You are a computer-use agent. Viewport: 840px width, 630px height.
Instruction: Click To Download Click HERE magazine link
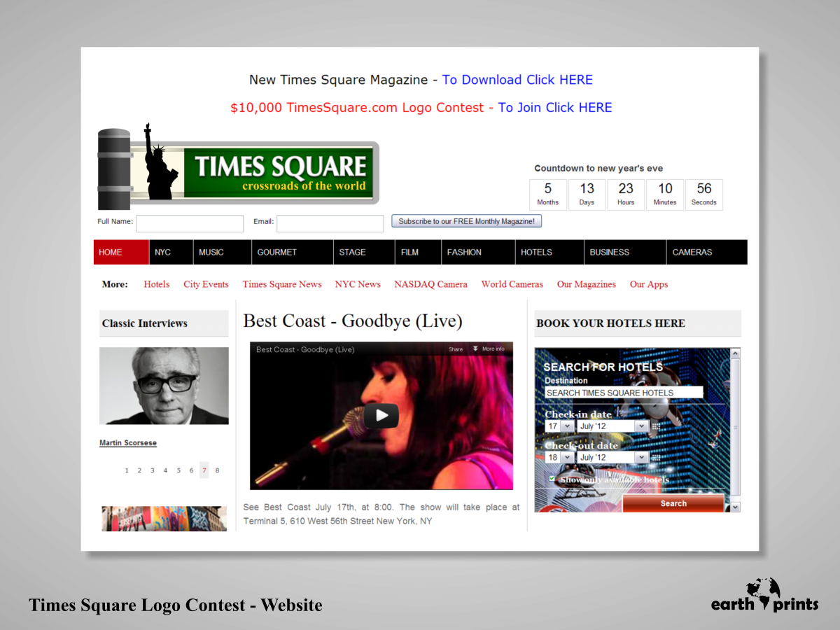(x=517, y=80)
